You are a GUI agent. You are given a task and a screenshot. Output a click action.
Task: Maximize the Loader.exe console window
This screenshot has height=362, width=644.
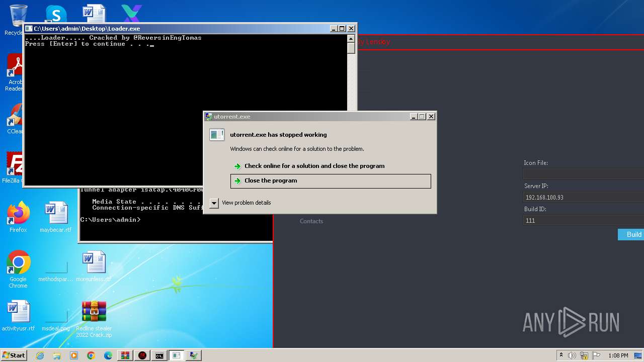342,29
